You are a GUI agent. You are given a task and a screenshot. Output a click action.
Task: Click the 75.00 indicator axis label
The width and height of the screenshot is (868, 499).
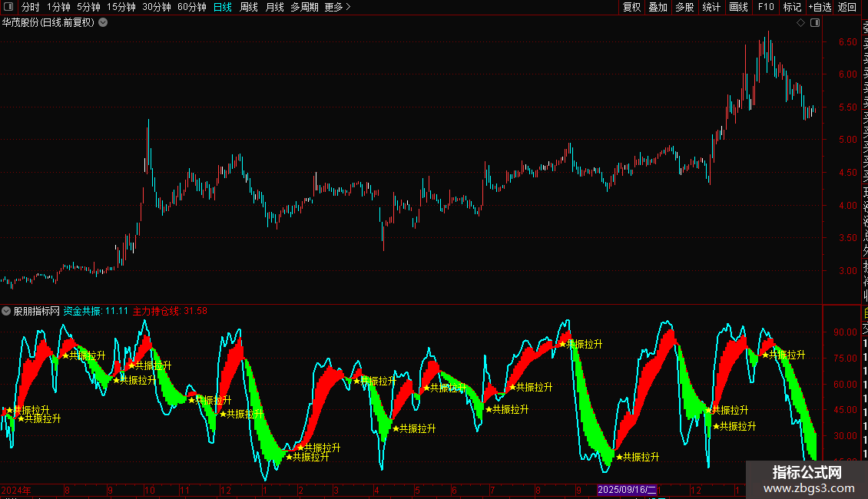click(x=846, y=359)
